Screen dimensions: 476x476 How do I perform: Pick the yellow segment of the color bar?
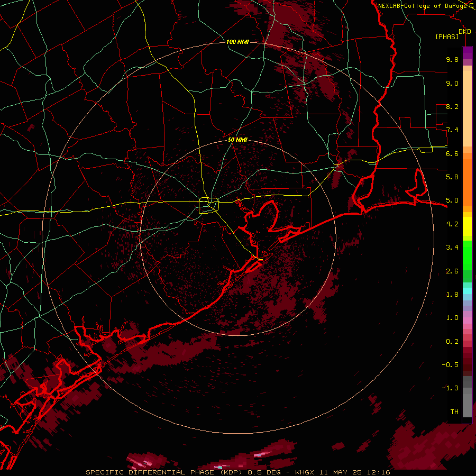[467, 226]
